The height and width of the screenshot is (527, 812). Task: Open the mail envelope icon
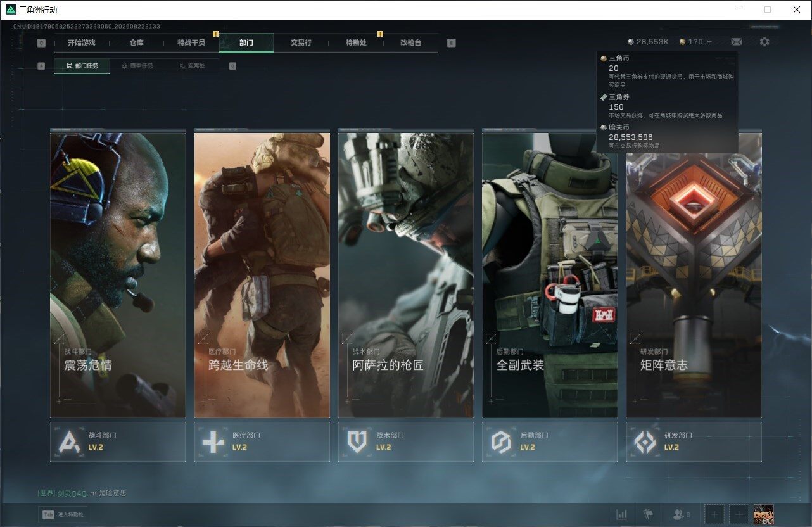pyautogui.click(x=737, y=42)
